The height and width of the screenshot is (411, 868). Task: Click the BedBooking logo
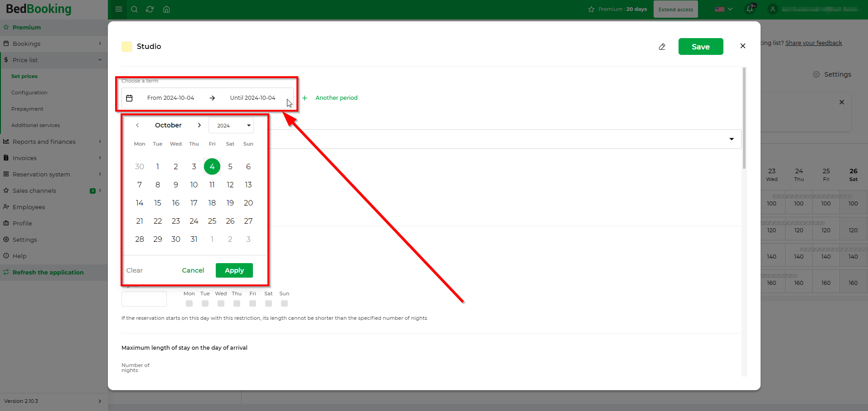[39, 9]
